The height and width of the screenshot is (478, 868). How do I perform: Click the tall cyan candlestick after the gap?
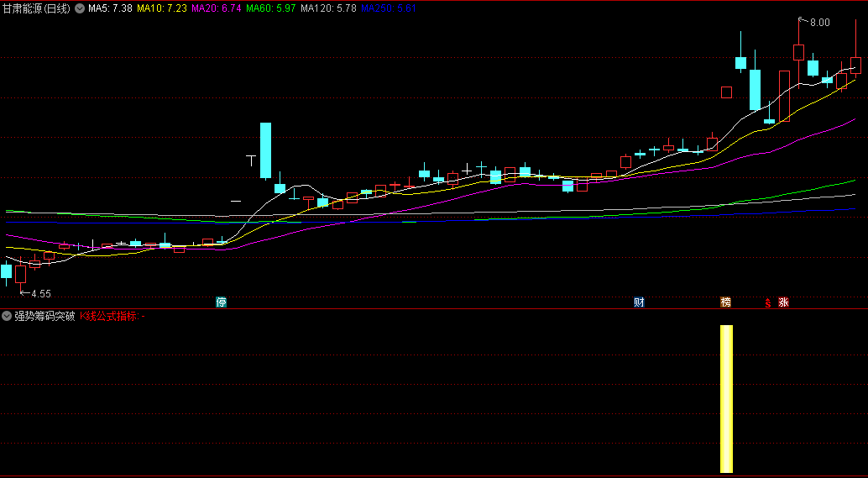265,150
